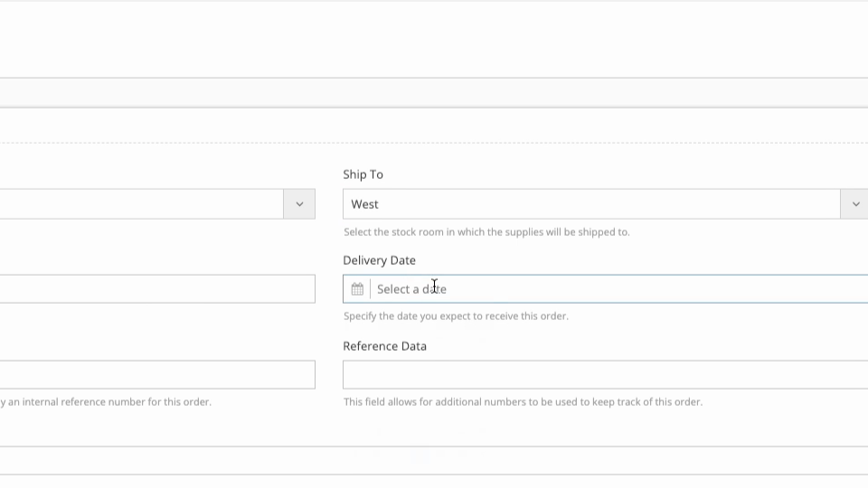Click the internal reference number input field

click(157, 374)
